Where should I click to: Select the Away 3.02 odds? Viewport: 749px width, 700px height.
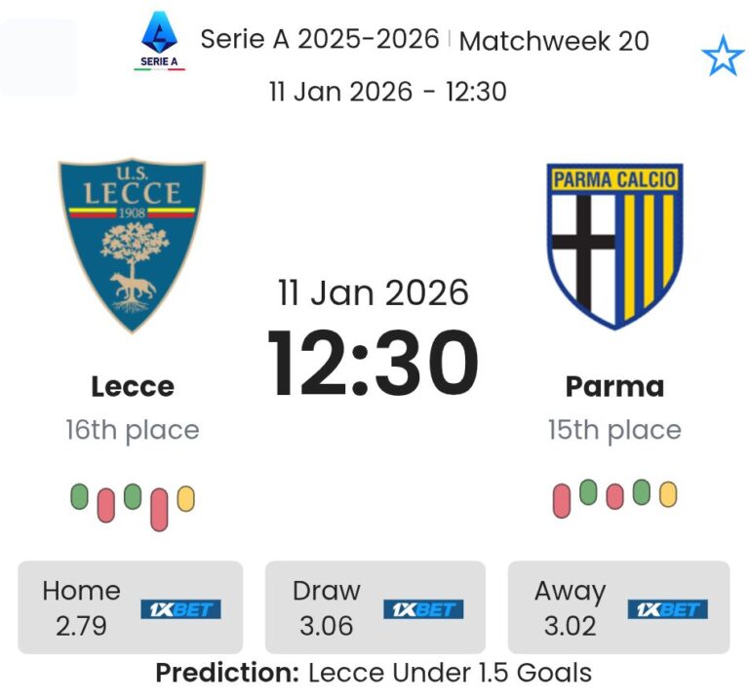(x=570, y=607)
